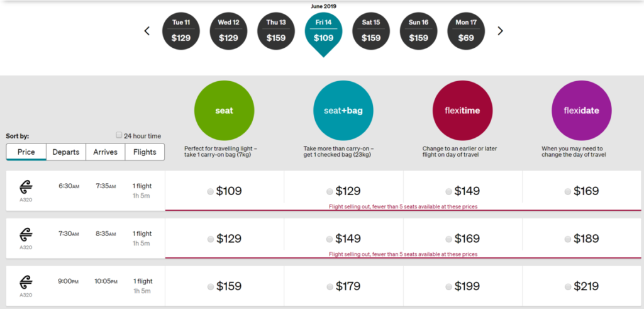Screen dimensions: 644x309
Task: Click the airline logo for 9:00 PM flight
Action: pos(26,283)
